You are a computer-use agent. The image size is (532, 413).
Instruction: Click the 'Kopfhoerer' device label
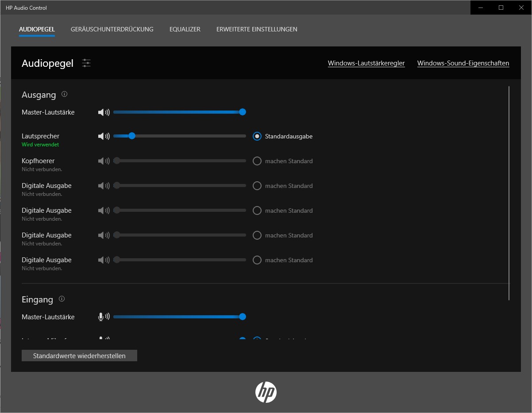38,161
